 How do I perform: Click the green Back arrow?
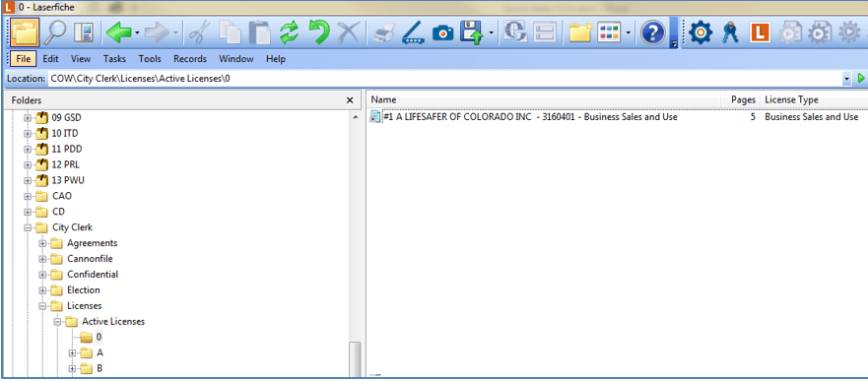pyautogui.click(x=119, y=33)
